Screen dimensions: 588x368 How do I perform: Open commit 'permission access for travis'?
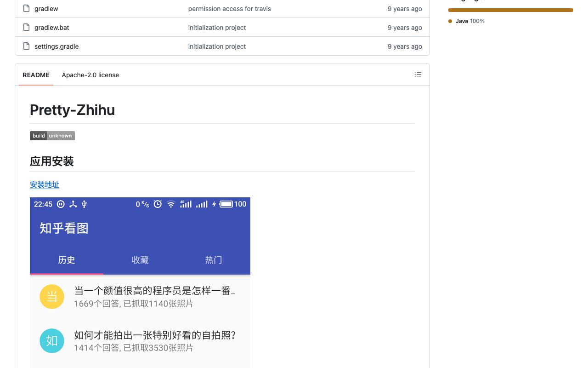point(230,9)
